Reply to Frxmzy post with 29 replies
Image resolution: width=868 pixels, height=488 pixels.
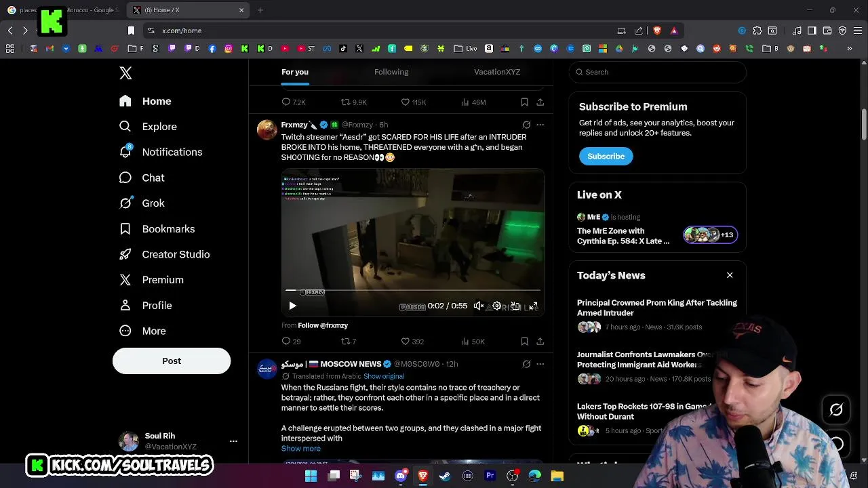pos(291,342)
